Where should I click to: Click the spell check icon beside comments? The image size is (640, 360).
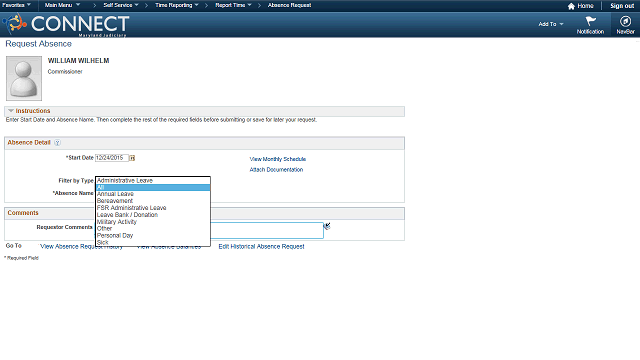coord(327,226)
